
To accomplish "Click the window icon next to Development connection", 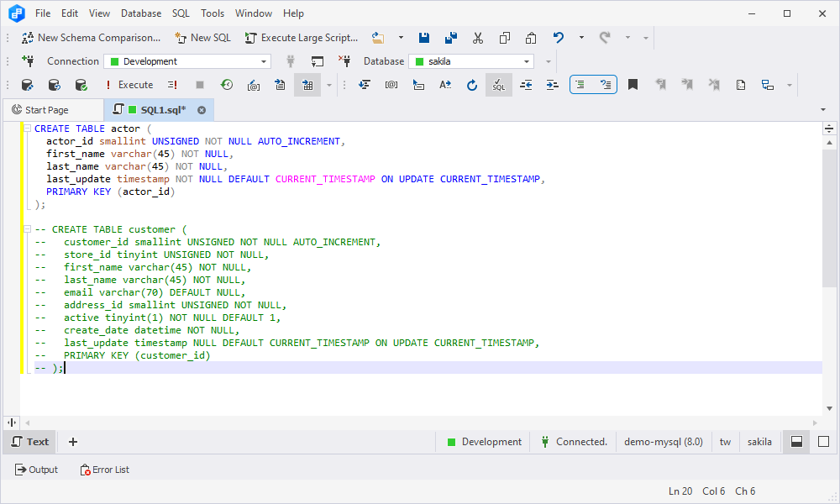I will click(x=318, y=61).
